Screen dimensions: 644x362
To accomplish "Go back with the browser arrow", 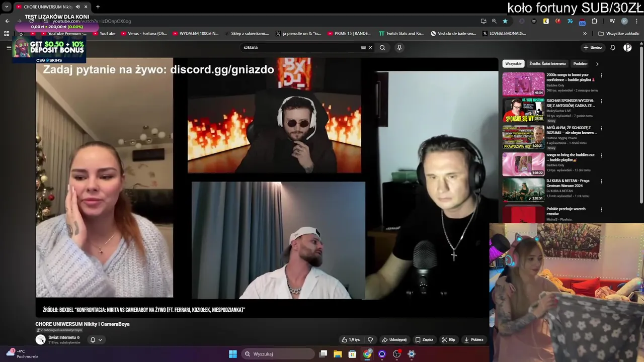I will tap(7, 21).
